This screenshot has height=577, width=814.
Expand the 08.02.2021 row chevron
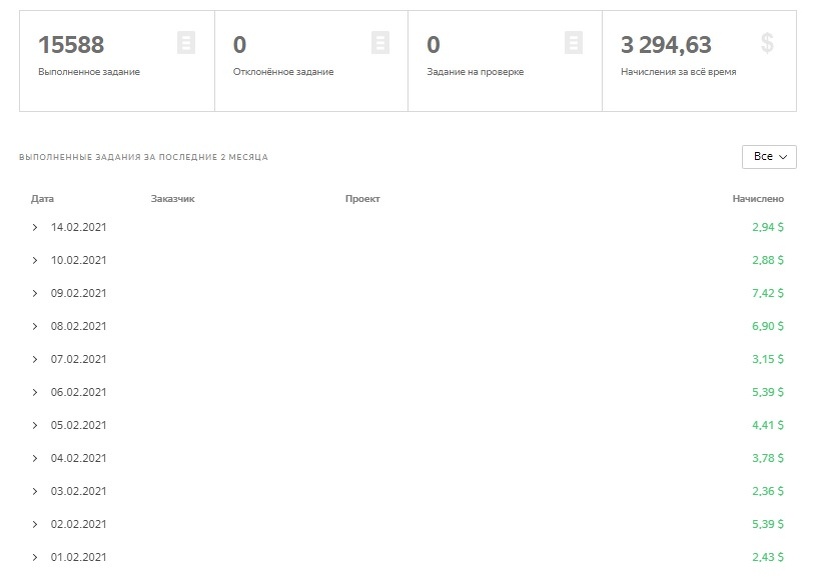click(x=35, y=326)
